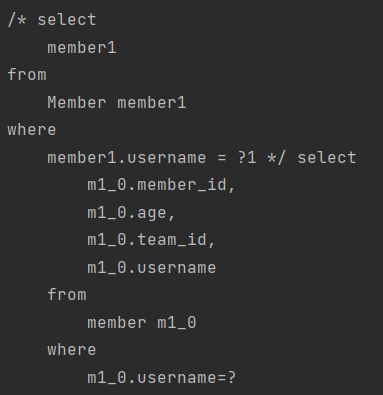Click the "/* select" comment opening
The width and height of the screenshot is (383, 395).
tap(52, 20)
